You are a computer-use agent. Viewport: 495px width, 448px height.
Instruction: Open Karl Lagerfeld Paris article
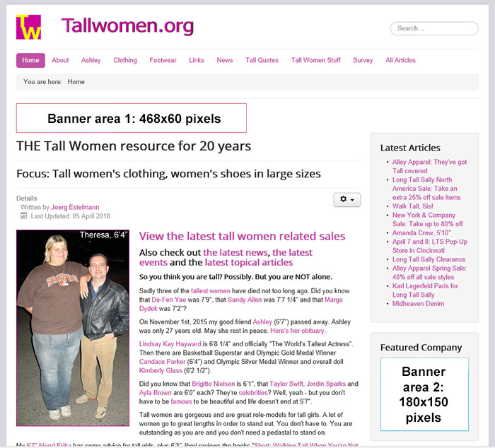click(425, 290)
